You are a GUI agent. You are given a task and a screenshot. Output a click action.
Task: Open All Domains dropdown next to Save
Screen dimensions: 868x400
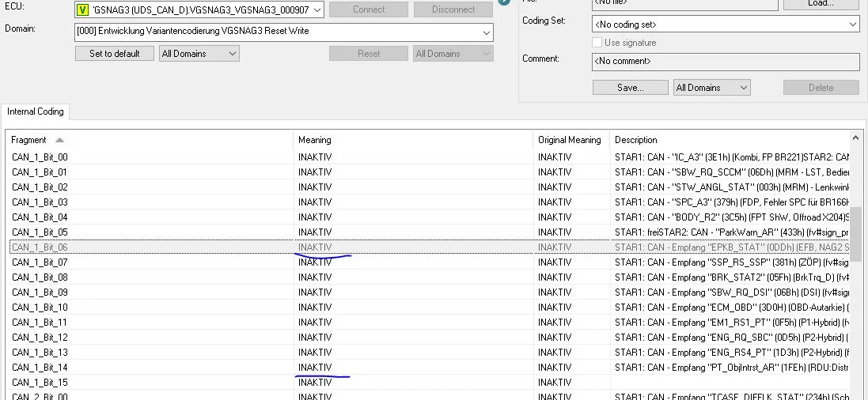tap(743, 88)
